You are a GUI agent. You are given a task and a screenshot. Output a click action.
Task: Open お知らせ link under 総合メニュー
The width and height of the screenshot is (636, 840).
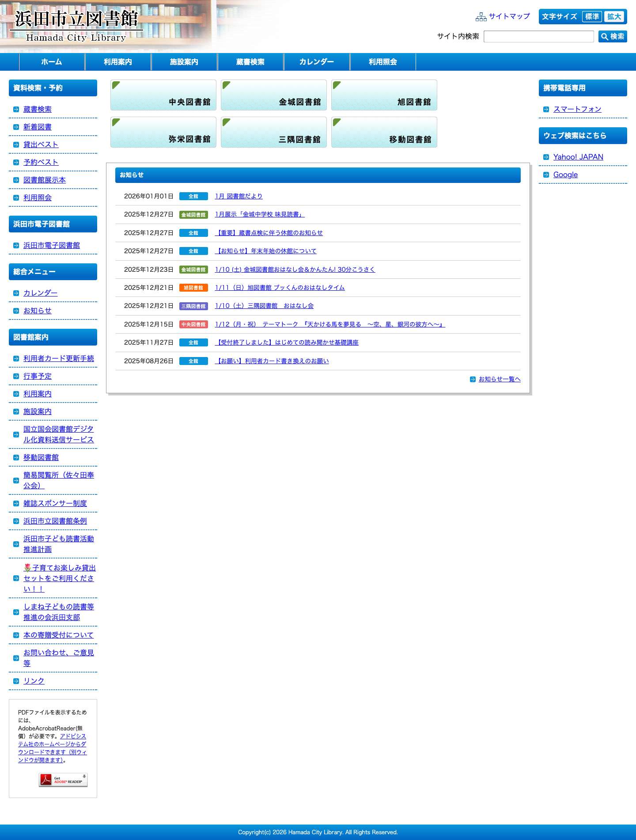coord(38,311)
